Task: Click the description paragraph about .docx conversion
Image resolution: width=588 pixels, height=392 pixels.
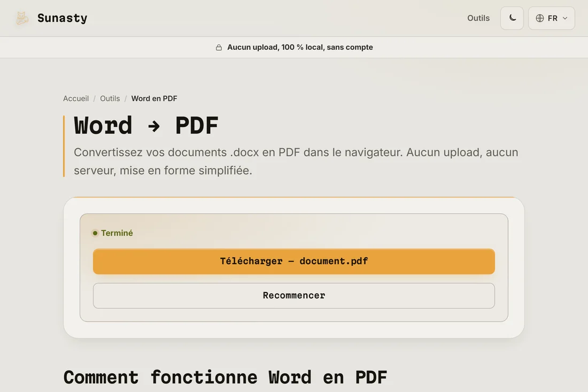Action: point(296,162)
